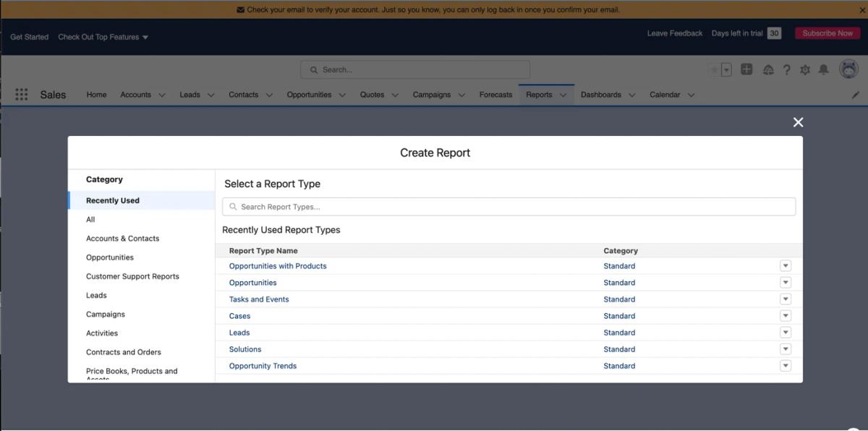This screenshot has width=868, height=431.
Task: Click the Global Actions plus icon
Action: [x=746, y=69]
